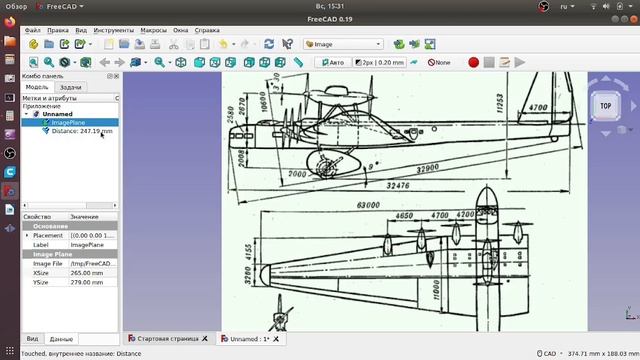This screenshot has height=360, width=640.
Task: Click the TOP face of navigation cube
Action: click(606, 106)
